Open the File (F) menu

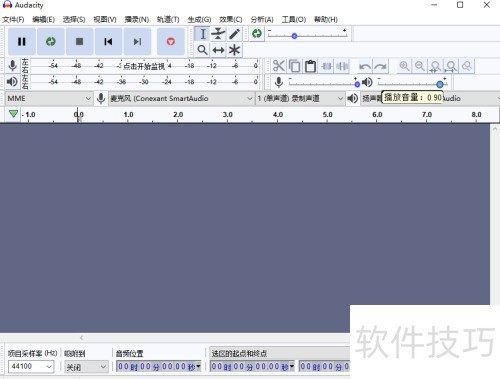(x=13, y=19)
